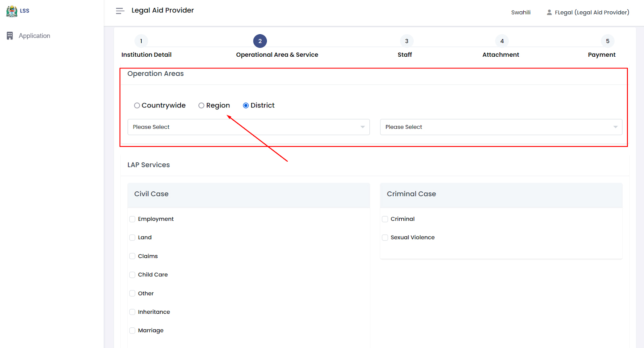Click step 5 Payment circle
The width and height of the screenshot is (644, 348).
click(607, 41)
